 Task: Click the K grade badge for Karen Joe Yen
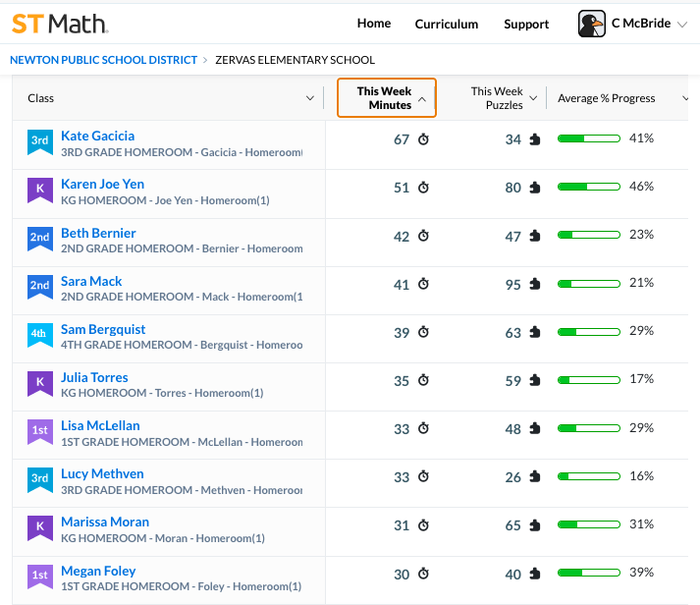click(x=40, y=191)
